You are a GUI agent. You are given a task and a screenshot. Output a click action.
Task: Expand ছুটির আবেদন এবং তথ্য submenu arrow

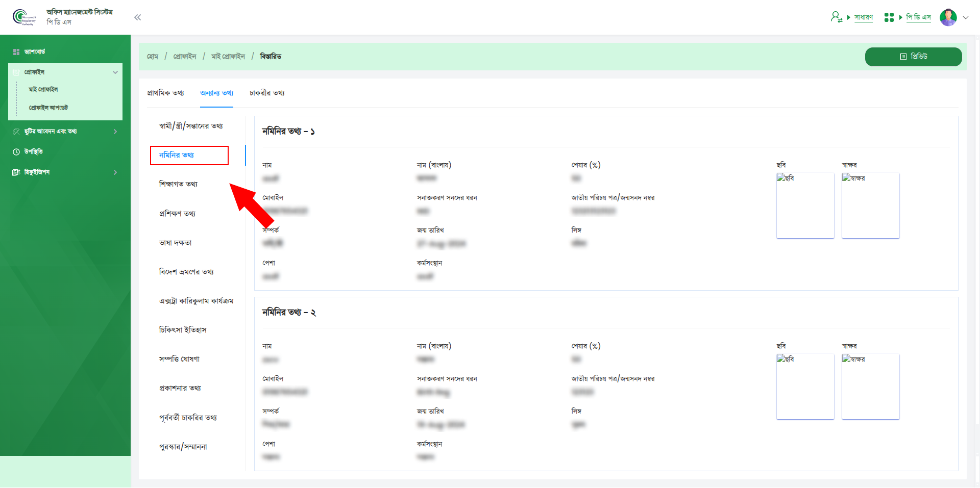[x=115, y=132]
